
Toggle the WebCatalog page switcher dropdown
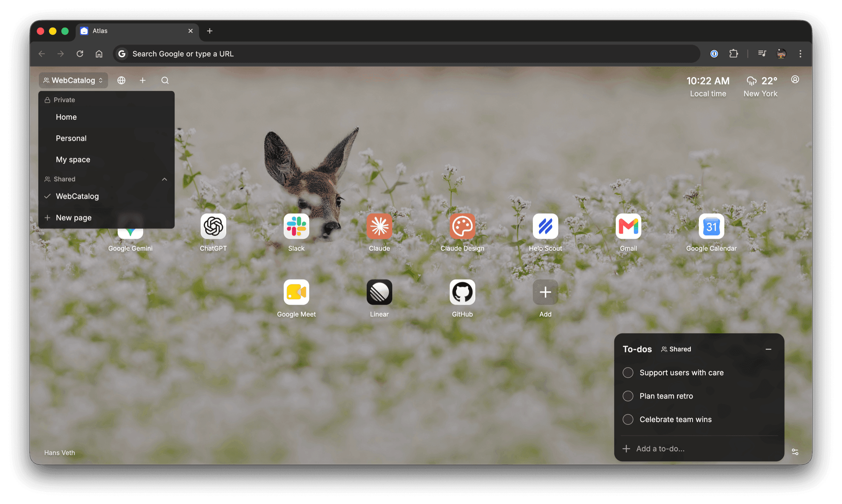point(73,80)
